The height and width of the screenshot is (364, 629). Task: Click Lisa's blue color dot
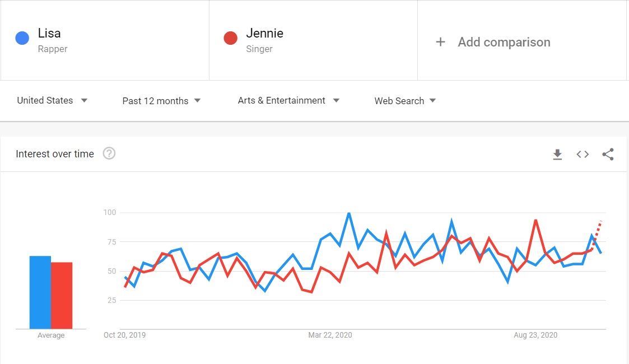point(22,38)
